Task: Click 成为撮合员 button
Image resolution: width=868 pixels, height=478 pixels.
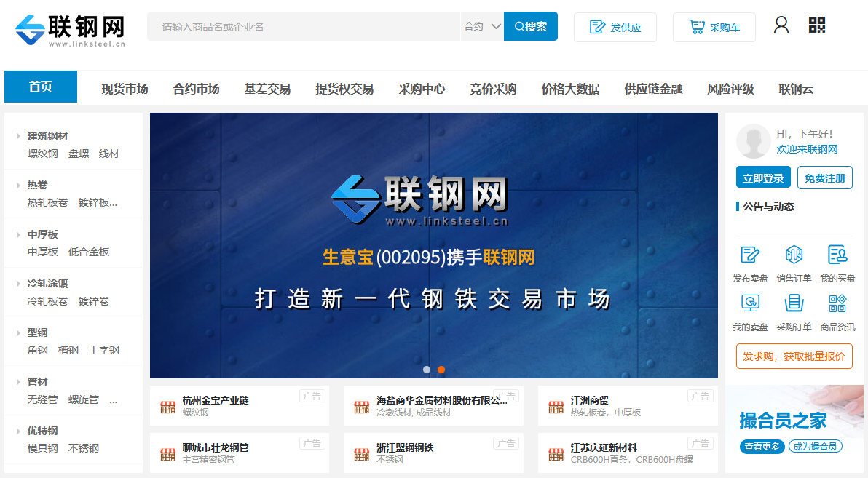Action: tap(815, 447)
